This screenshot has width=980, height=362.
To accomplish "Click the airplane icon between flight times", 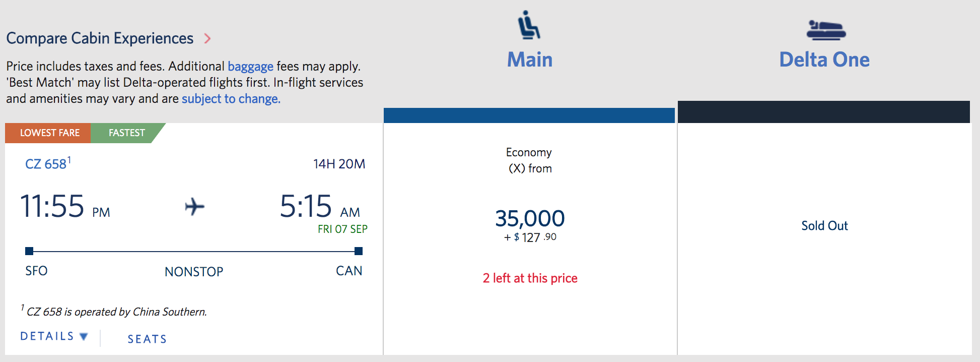I will pyautogui.click(x=194, y=206).
